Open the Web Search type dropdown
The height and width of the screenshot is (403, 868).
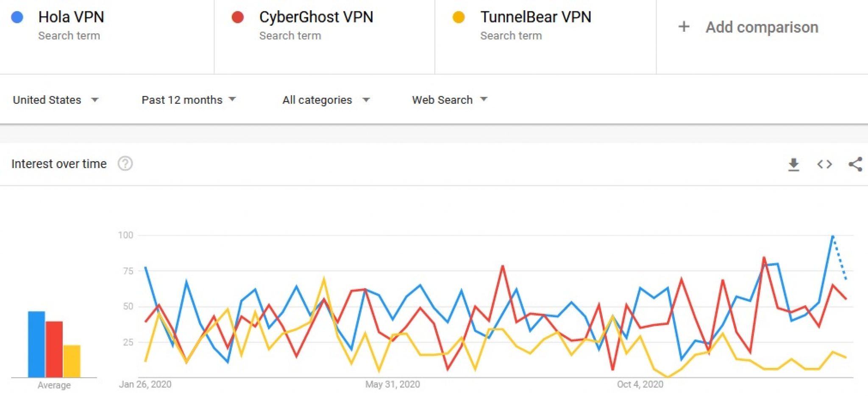click(x=450, y=100)
